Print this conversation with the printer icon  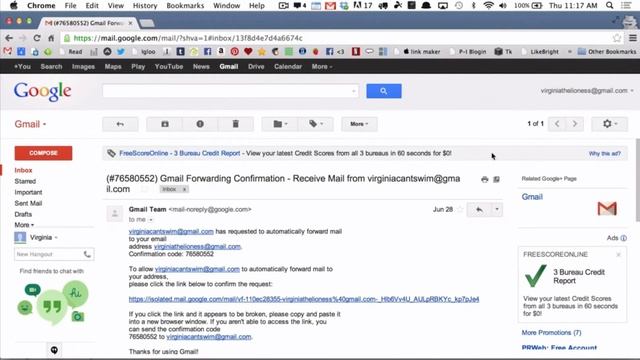(484, 179)
